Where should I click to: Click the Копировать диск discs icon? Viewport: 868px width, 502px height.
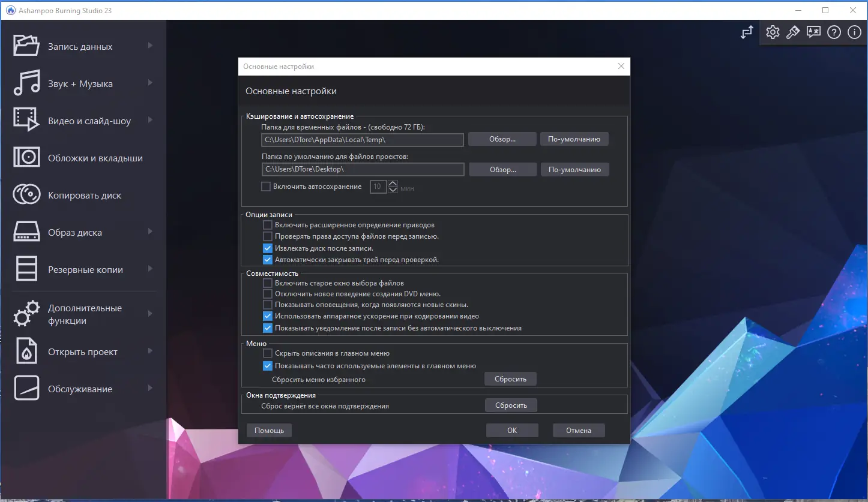click(26, 195)
